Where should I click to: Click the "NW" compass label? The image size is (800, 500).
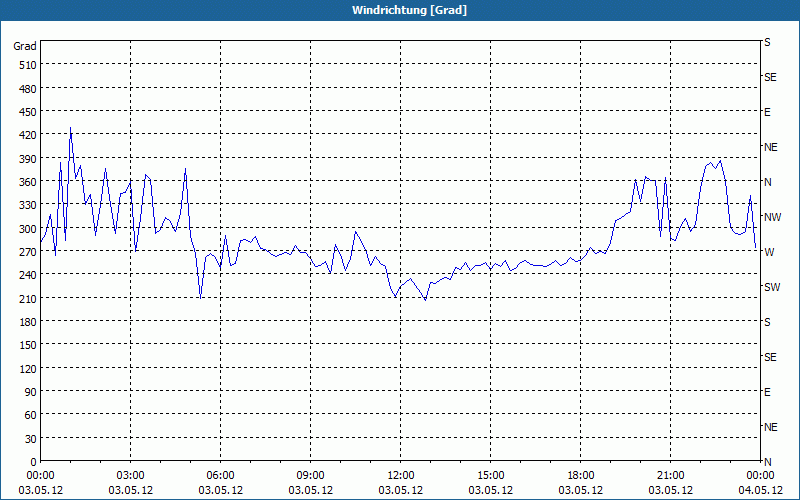pos(772,217)
